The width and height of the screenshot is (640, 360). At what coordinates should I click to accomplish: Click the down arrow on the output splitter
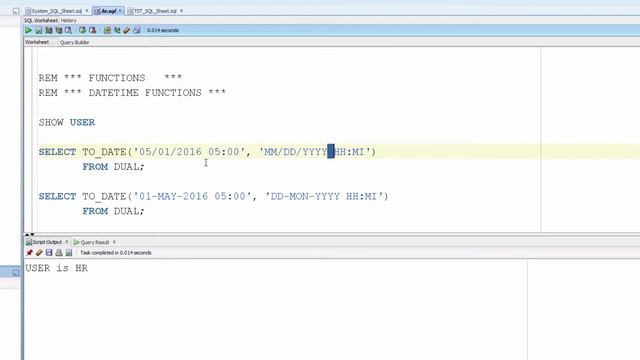click(32, 235)
